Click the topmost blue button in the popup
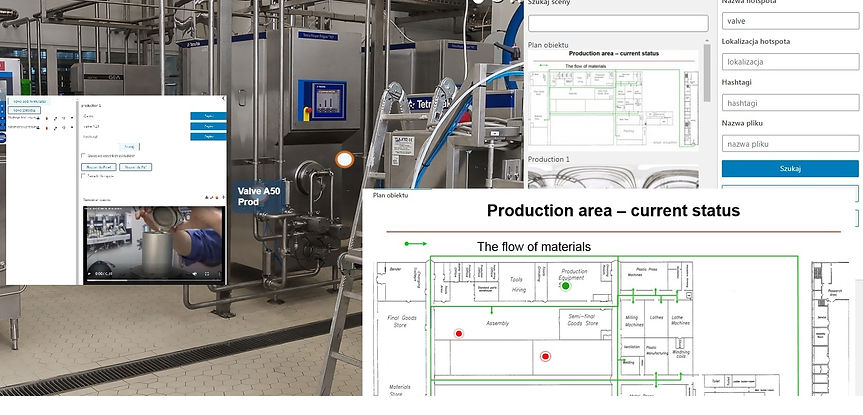This screenshot has height=415, width=863. tap(208, 116)
